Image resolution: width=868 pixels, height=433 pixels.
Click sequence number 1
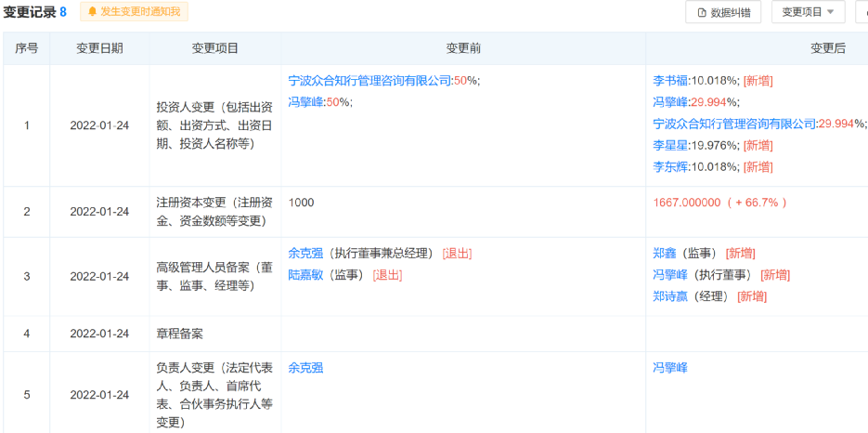coord(27,125)
